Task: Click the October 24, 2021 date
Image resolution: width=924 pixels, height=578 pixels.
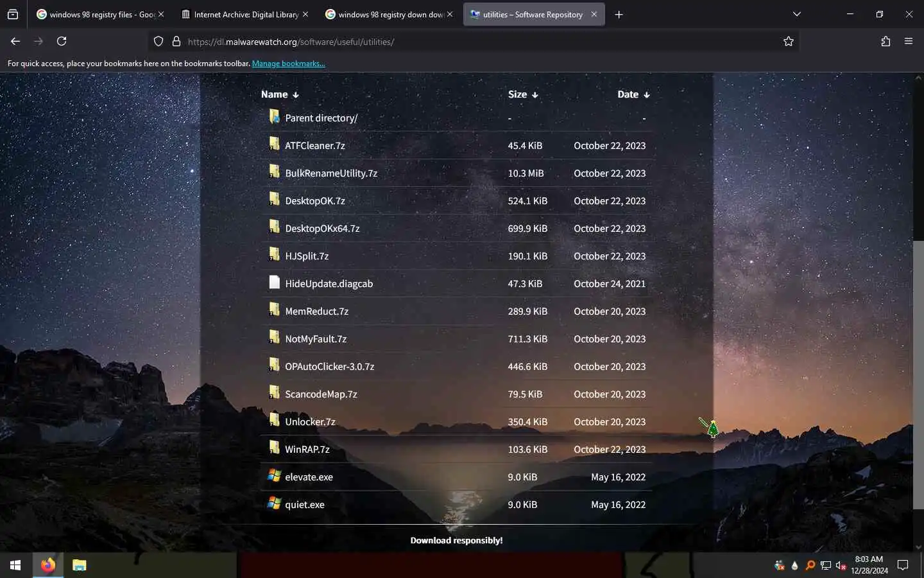Action: pyautogui.click(x=610, y=284)
